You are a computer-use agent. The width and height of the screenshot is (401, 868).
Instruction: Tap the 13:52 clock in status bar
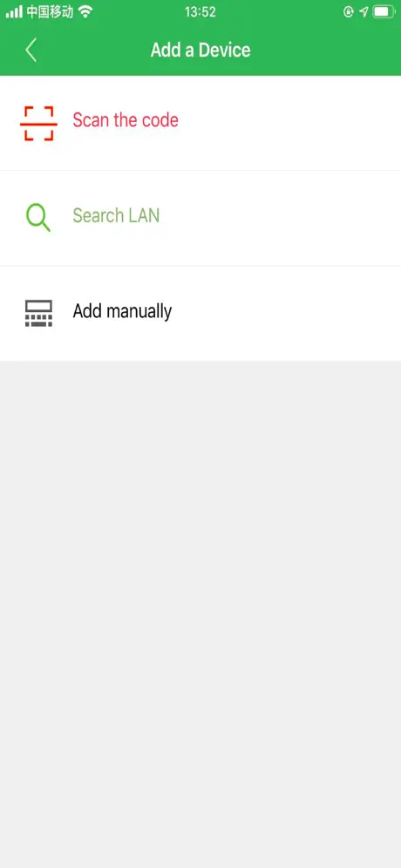200,11
